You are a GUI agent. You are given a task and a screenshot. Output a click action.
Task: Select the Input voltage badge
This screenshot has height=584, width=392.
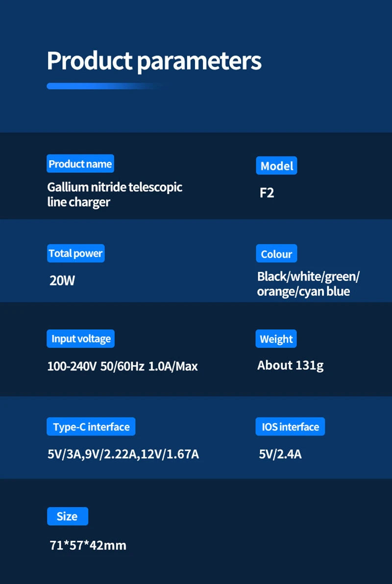coord(81,339)
